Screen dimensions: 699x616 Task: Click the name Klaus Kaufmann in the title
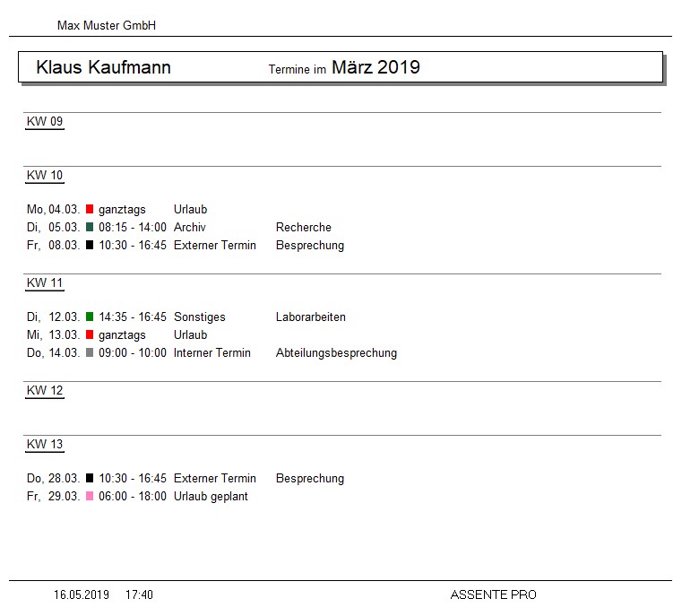click(x=103, y=67)
